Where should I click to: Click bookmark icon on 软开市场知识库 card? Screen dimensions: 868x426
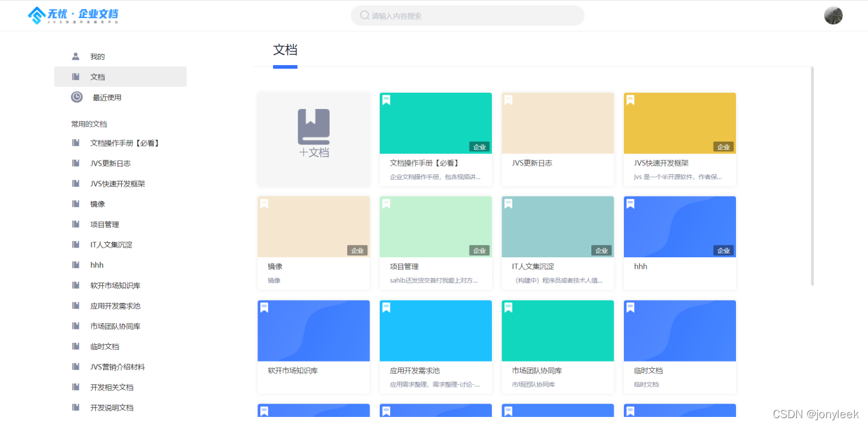tap(264, 308)
